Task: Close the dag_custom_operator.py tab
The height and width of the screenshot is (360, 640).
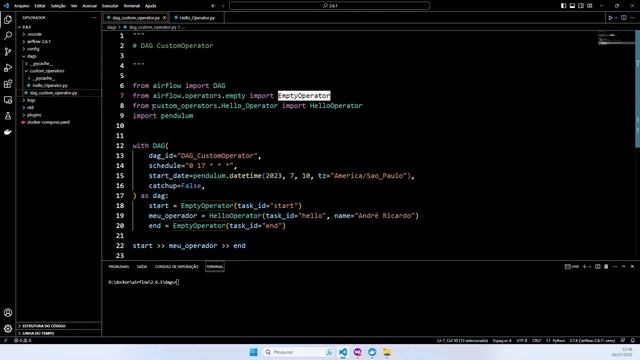Action: pos(164,18)
